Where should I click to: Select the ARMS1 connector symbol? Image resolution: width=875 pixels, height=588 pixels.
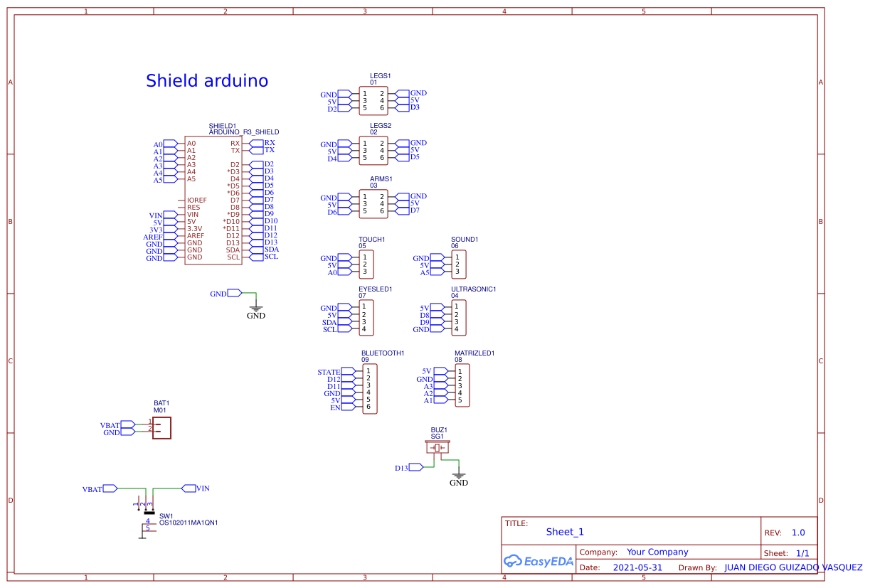tap(373, 203)
